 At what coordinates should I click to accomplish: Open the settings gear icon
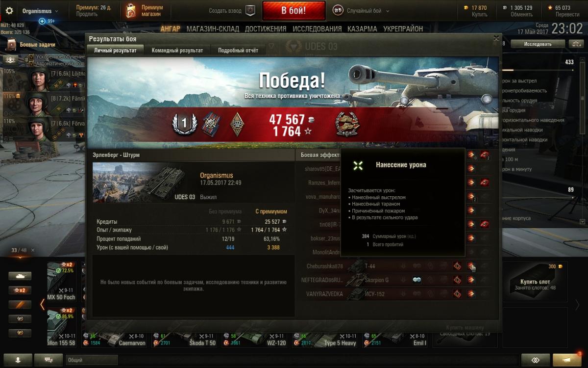click(x=9, y=11)
